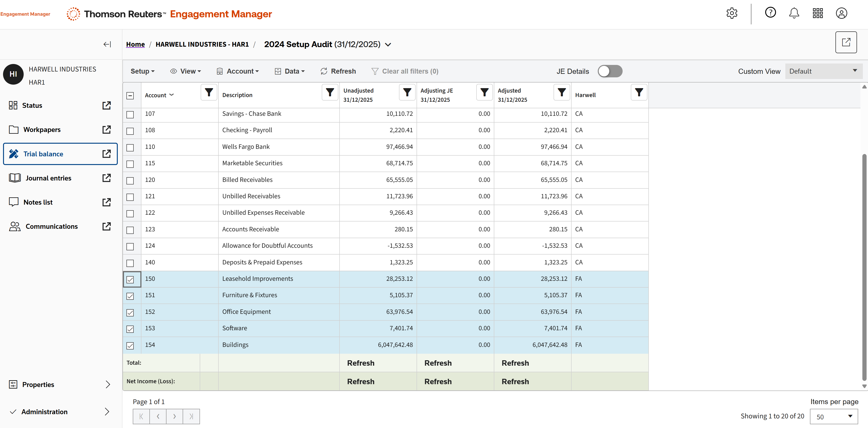
Task: Click the toolbar Refresh button
Action: click(338, 71)
